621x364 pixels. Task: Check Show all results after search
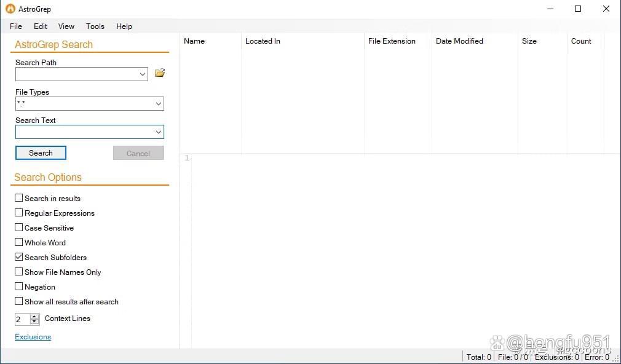pos(18,301)
